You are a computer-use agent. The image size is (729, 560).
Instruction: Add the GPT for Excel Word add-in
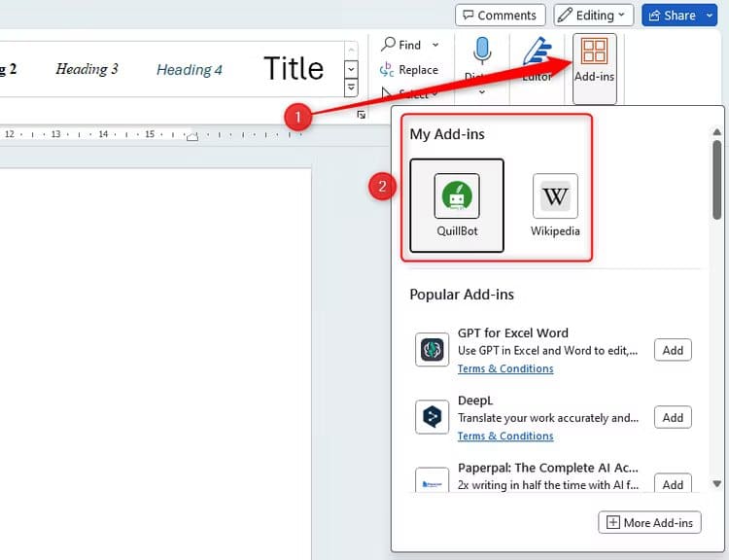tap(673, 350)
